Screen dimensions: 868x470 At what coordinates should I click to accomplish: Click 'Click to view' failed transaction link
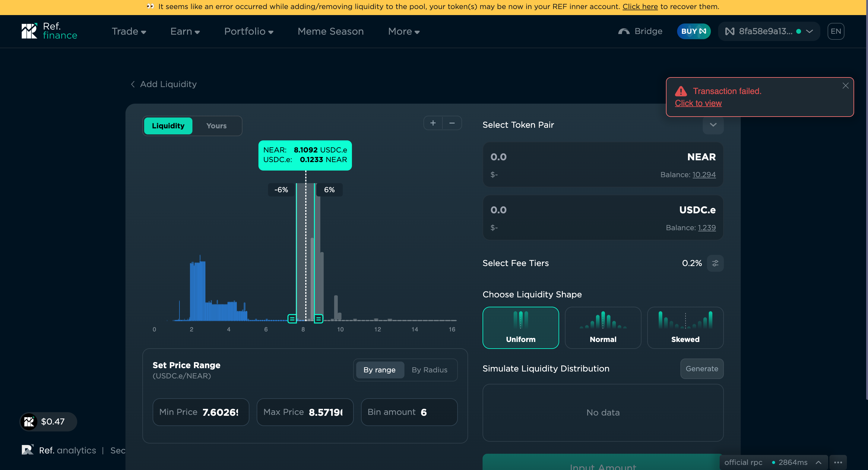(x=698, y=103)
